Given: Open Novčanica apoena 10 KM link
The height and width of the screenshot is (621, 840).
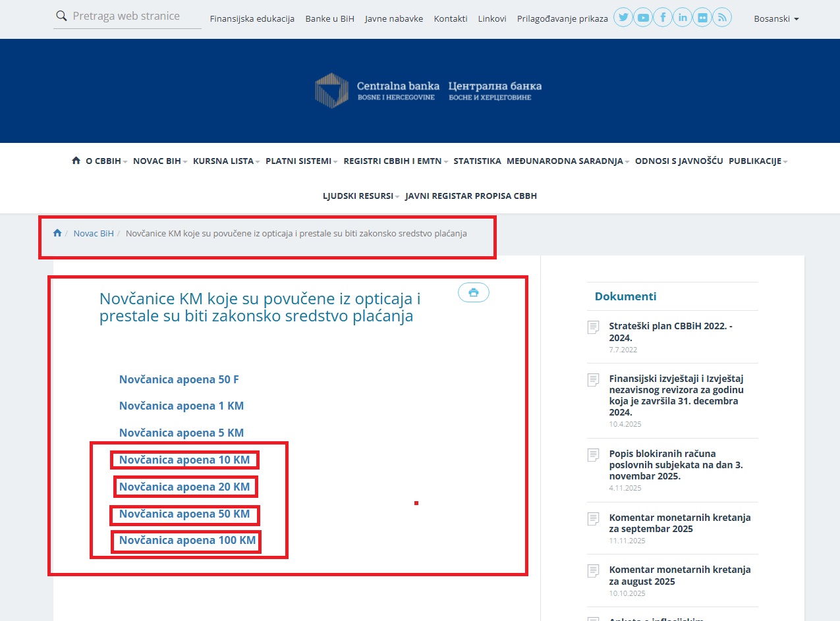Looking at the screenshot, I should pyautogui.click(x=184, y=460).
